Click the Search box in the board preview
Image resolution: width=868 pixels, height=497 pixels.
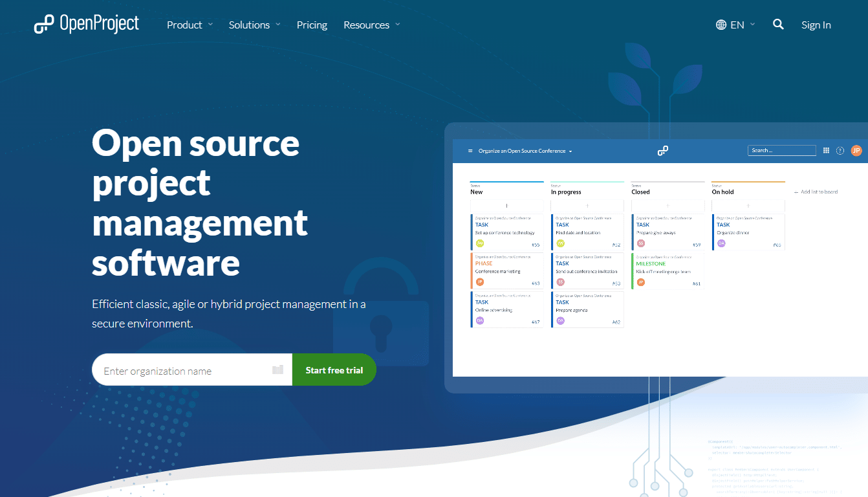click(782, 150)
